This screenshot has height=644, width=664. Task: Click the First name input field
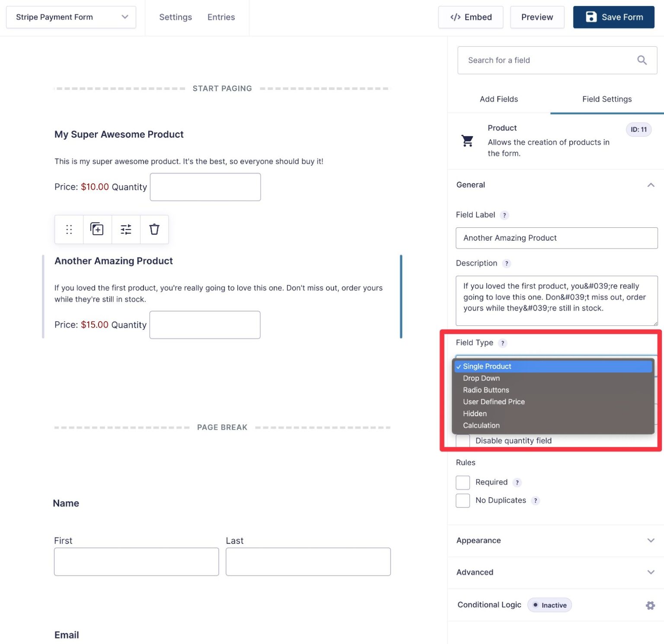coord(136,561)
